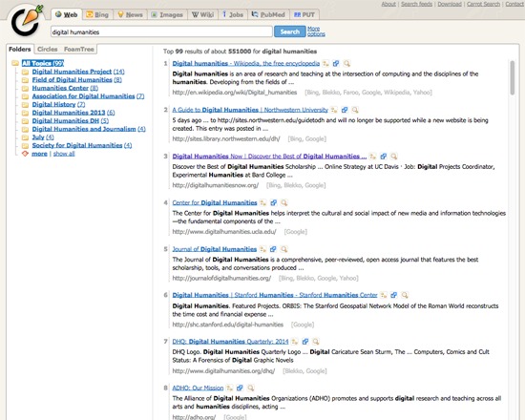The width and height of the screenshot is (525, 420).
Task: Click the results list vertical scrollbar
Action: [x=512, y=77]
